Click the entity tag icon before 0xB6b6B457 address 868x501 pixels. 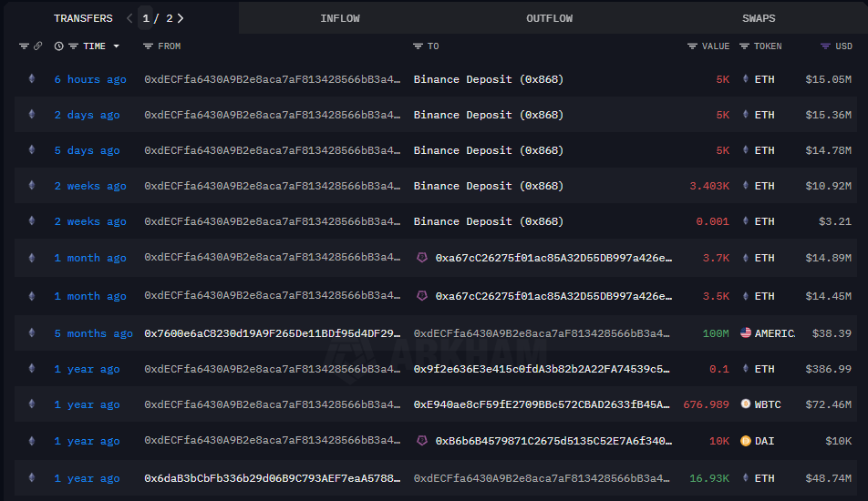click(x=422, y=440)
